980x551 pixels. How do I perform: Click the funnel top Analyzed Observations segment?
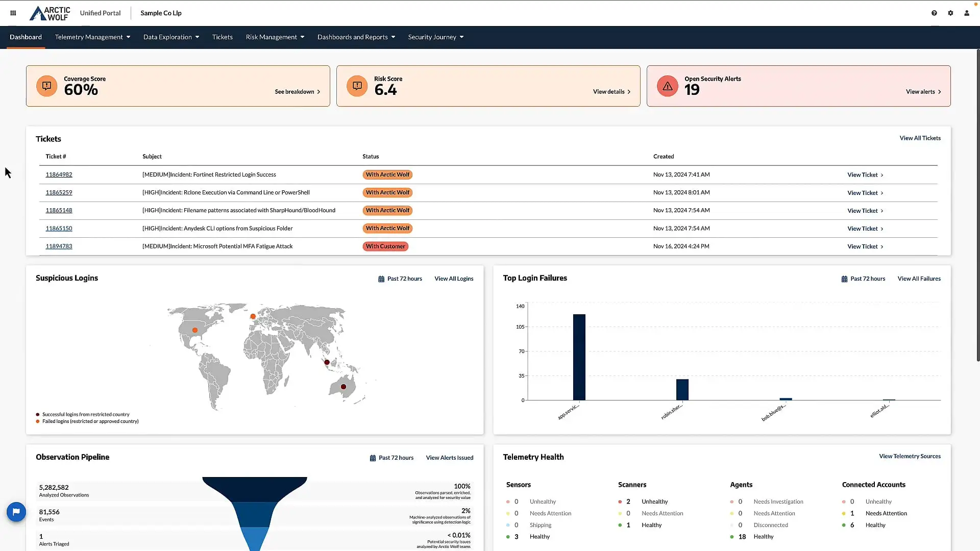(x=255, y=489)
